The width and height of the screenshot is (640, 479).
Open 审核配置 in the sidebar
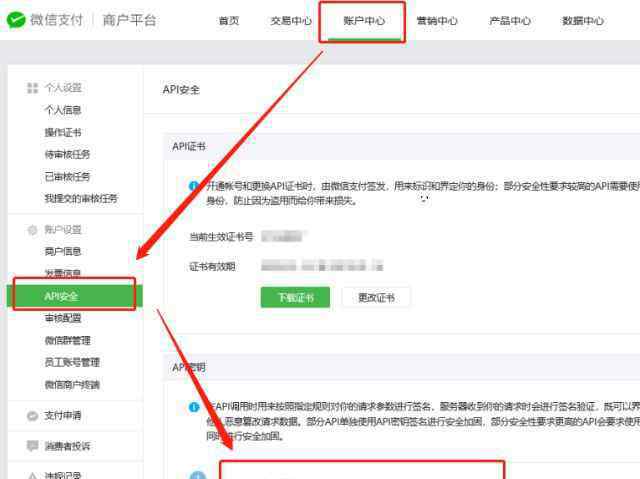[63, 318]
